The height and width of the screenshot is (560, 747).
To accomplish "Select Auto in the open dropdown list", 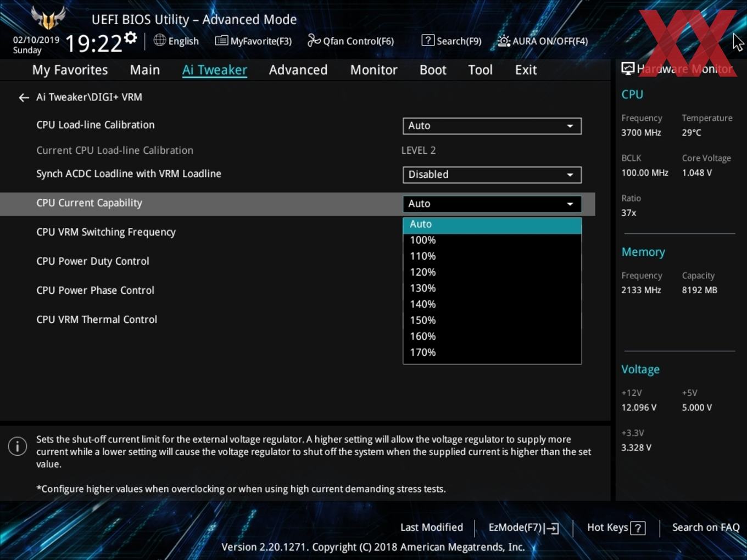I will pyautogui.click(x=492, y=224).
